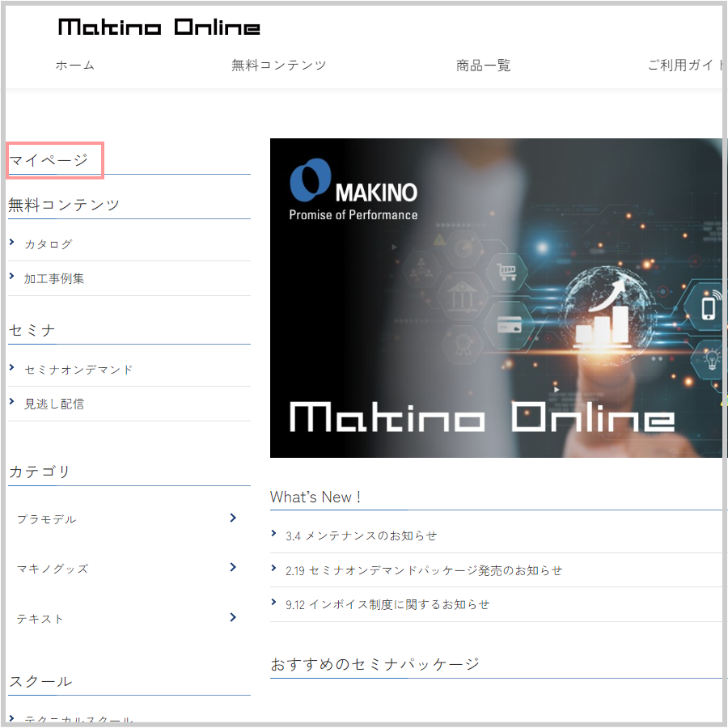
Task: Click the arrow icon beside 加工事例集
Action: (12, 277)
